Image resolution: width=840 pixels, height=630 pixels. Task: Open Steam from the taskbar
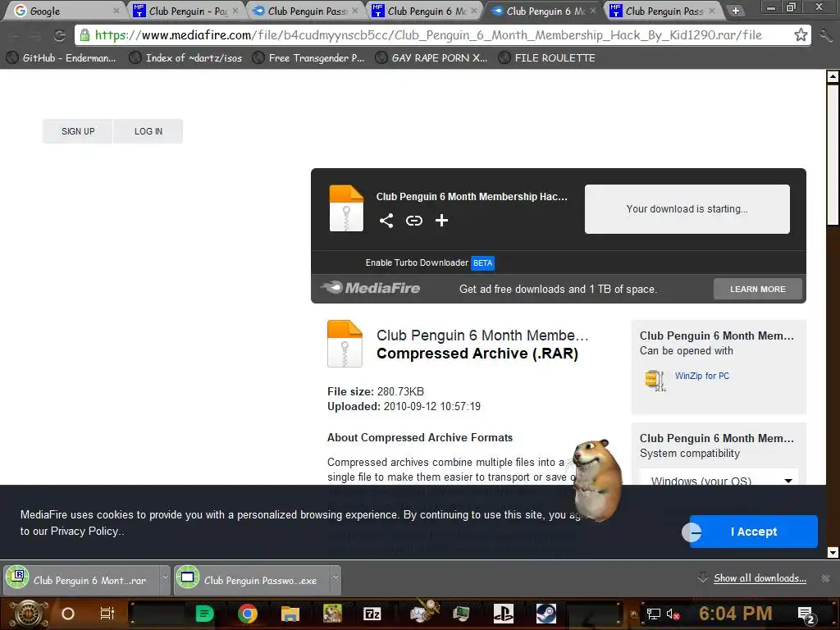[x=546, y=614]
